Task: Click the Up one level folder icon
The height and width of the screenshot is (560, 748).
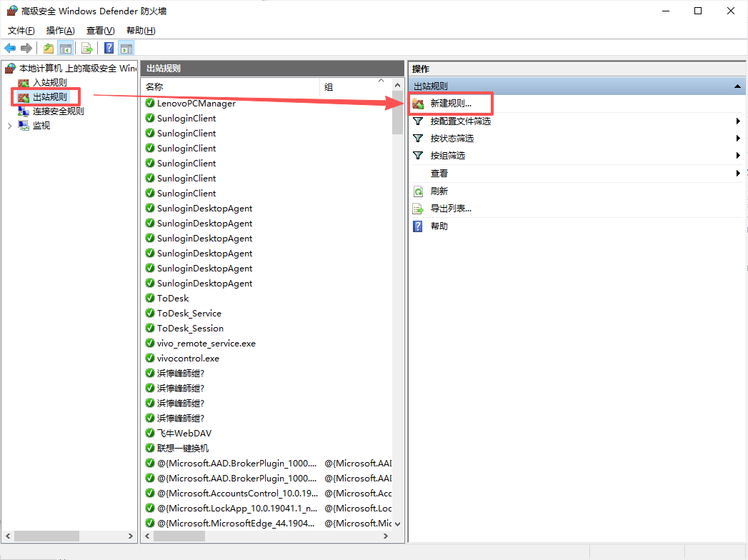Action: tap(48, 48)
